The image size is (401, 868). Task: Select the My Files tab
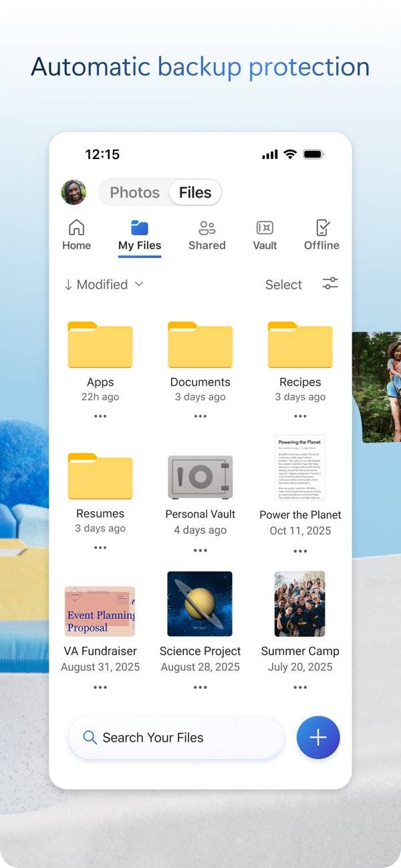(x=140, y=236)
